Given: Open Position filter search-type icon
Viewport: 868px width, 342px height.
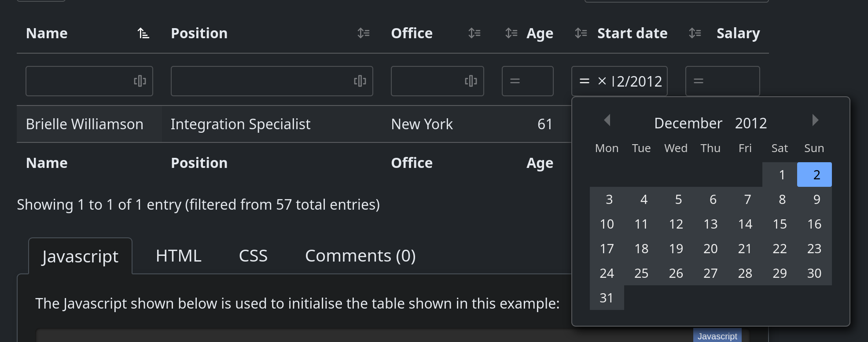Looking at the screenshot, I should 360,81.
